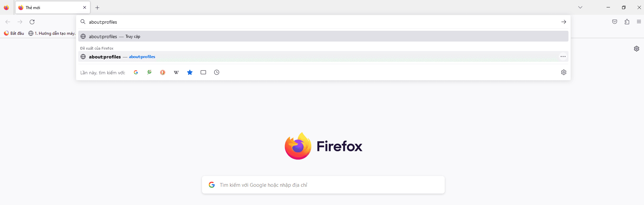Image resolution: width=644 pixels, height=205 pixels.
Task: Search this time with Google icon
Action: coord(136,72)
